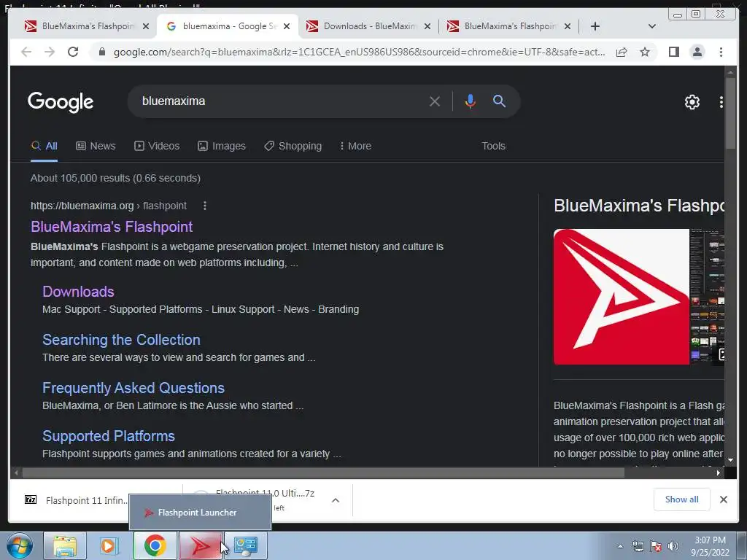Share this page via address bar icon
This screenshot has height=560, width=747.
(622, 52)
